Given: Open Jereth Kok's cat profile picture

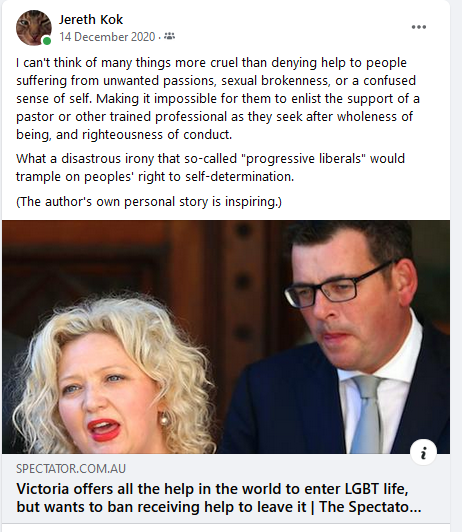Looking at the screenshot, I should pyautogui.click(x=34, y=27).
